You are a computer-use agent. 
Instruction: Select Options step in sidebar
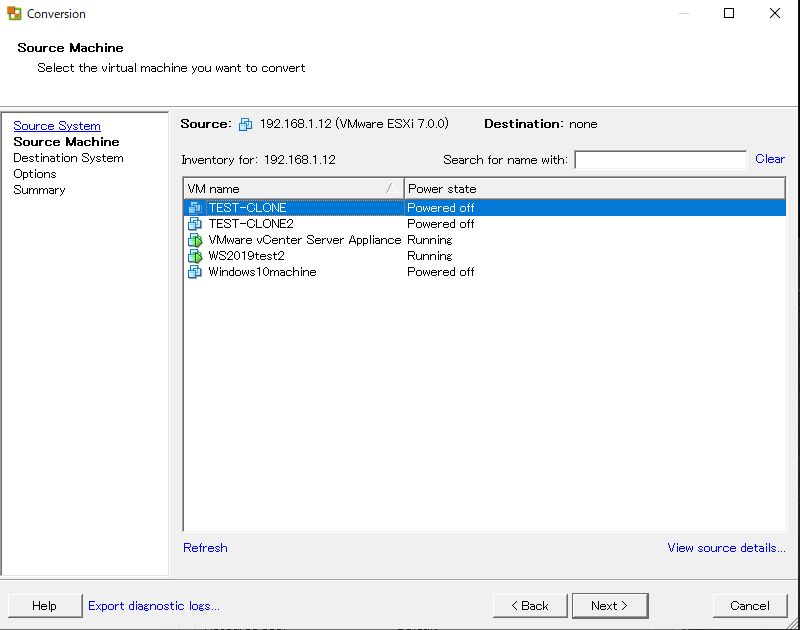(35, 174)
